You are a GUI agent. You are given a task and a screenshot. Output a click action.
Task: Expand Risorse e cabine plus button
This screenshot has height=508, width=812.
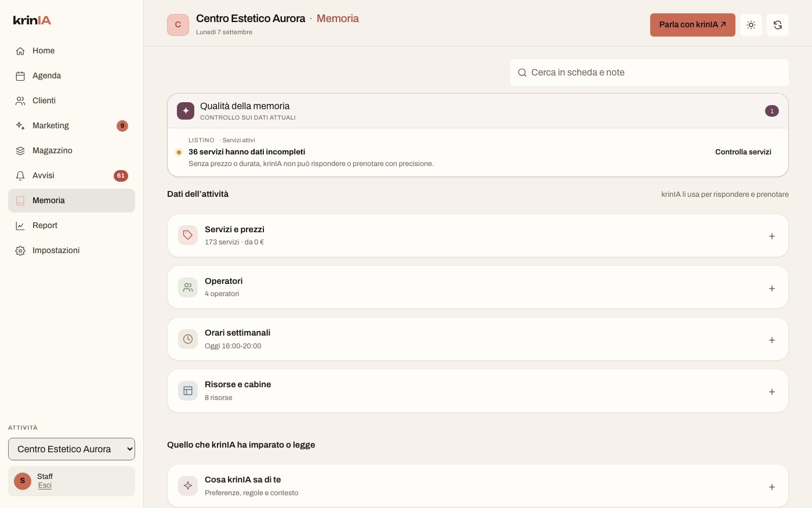772,392
